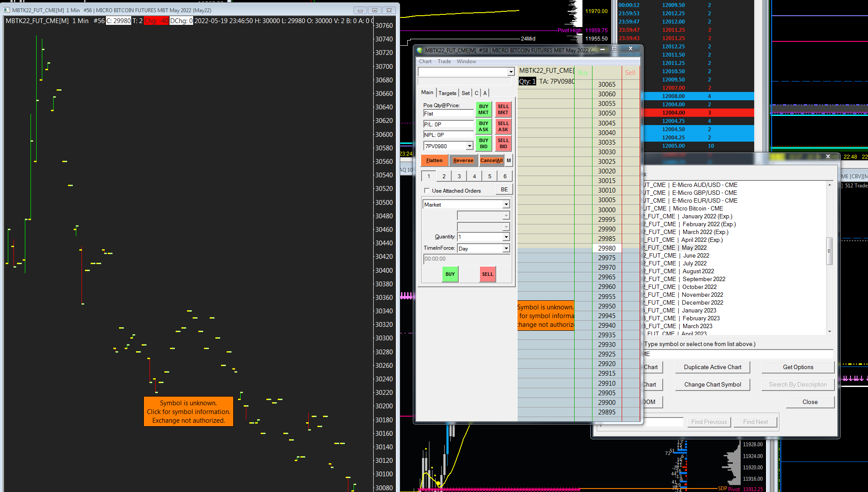Click the symbol entry text field
Viewport: 868px width, 492px height.
click(739, 354)
